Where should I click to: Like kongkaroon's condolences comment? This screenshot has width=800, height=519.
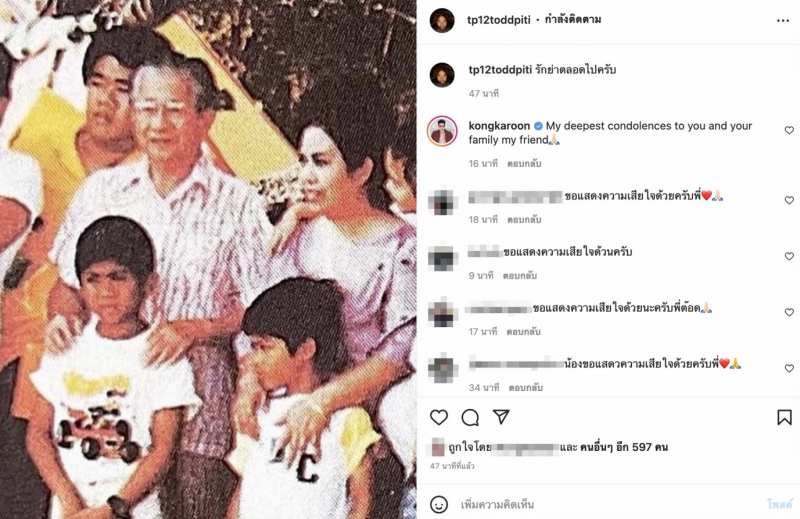[x=789, y=131]
